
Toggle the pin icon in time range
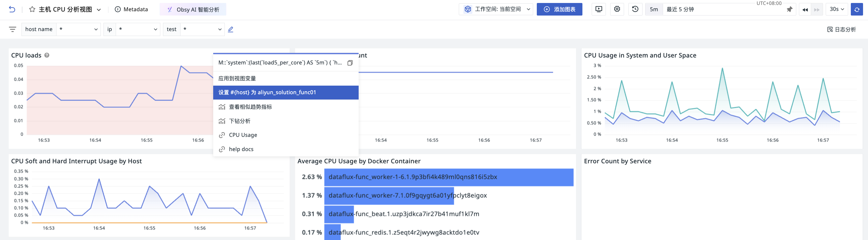[x=789, y=10]
